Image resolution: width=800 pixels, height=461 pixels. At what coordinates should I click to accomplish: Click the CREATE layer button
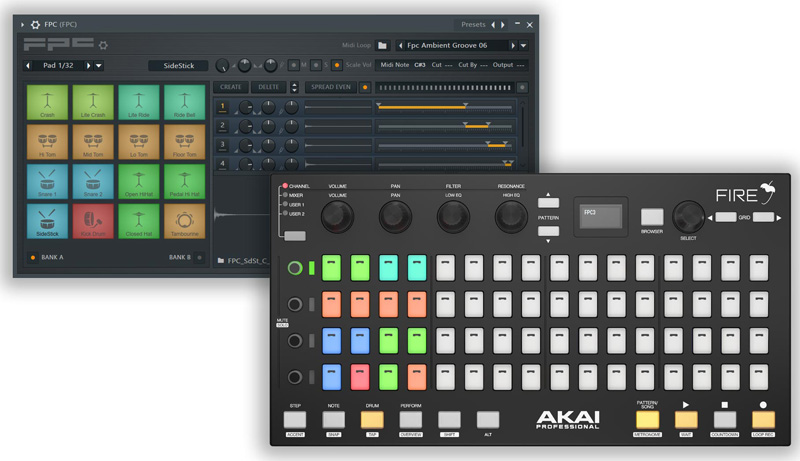231,87
